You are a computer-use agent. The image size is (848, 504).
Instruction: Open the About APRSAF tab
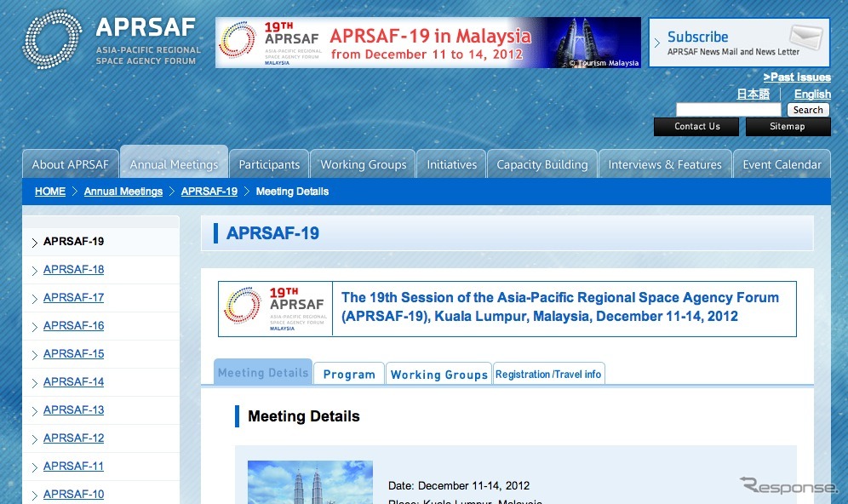pyautogui.click(x=71, y=163)
